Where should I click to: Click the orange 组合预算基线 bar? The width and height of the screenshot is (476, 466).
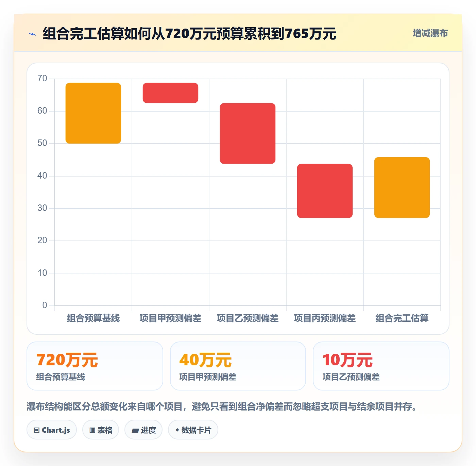click(x=93, y=113)
